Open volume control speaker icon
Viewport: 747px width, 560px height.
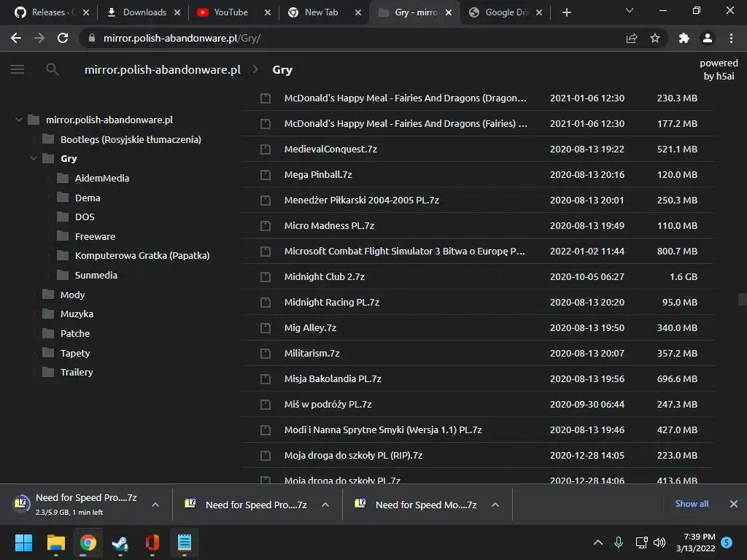(x=659, y=542)
